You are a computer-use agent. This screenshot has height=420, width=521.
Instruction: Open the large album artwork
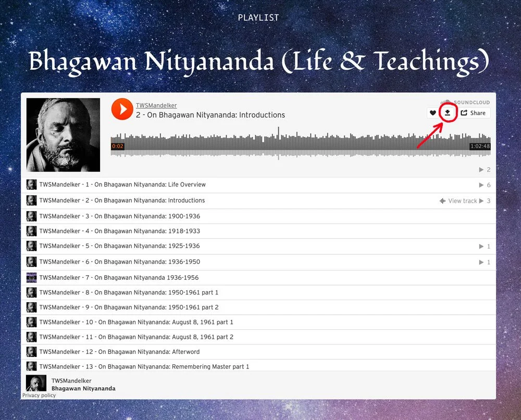tap(63, 135)
